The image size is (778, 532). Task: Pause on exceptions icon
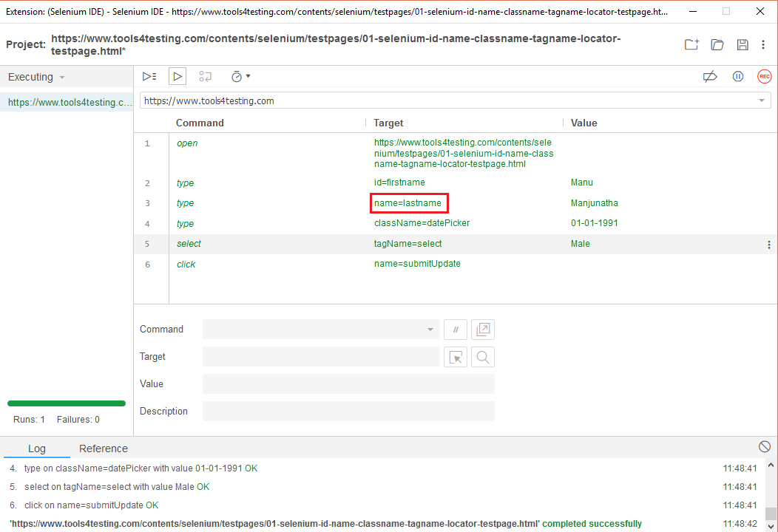point(738,76)
